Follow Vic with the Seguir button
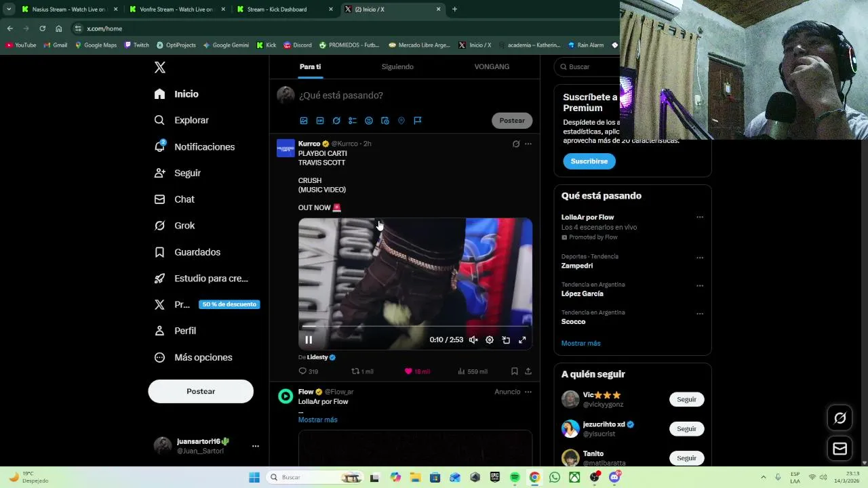 click(x=687, y=399)
